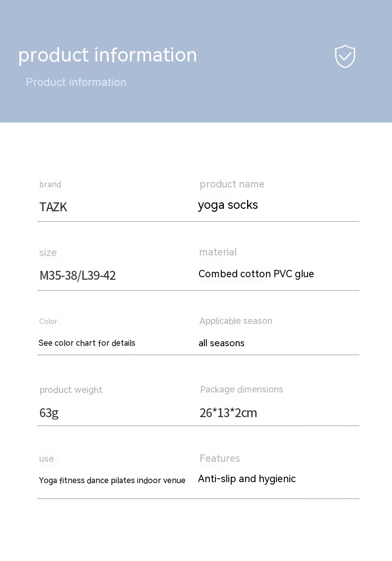Click the "product name" field label
Image resolution: width=392 pixels, height=561 pixels.
(232, 185)
